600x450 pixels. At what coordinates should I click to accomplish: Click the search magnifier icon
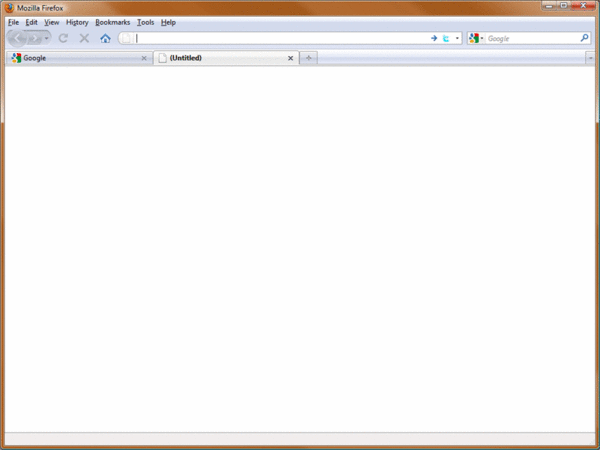tap(584, 38)
